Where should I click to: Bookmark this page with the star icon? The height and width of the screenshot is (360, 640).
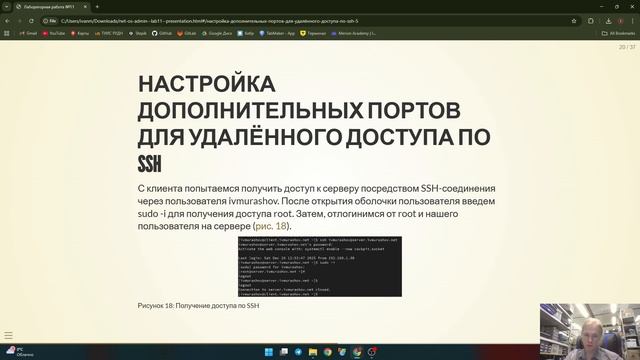pos(574,21)
